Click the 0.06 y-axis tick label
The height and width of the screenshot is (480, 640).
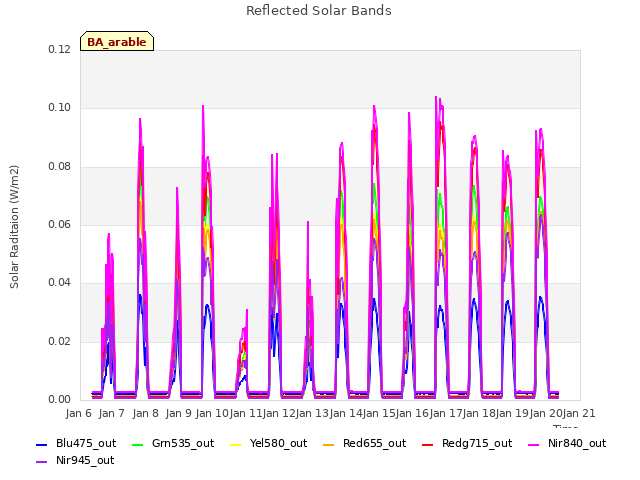point(60,224)
